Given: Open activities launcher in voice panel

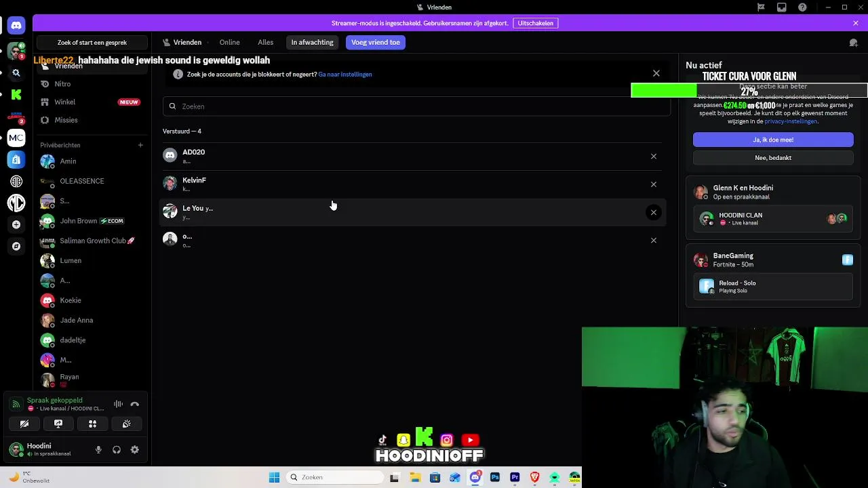Looking at the screenshot, I should pos(92,424).
